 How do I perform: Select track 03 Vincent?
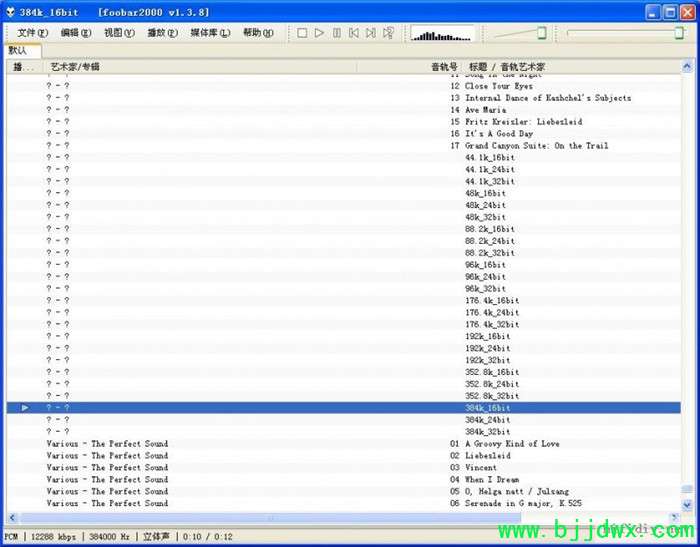pyautogui.click(x=344, y=468)
